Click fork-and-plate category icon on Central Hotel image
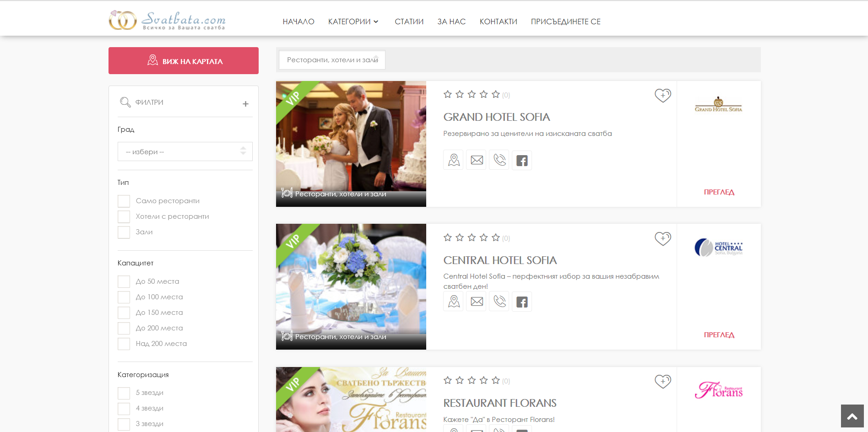Viewport: 868px width, 432px height. point(287,336)
